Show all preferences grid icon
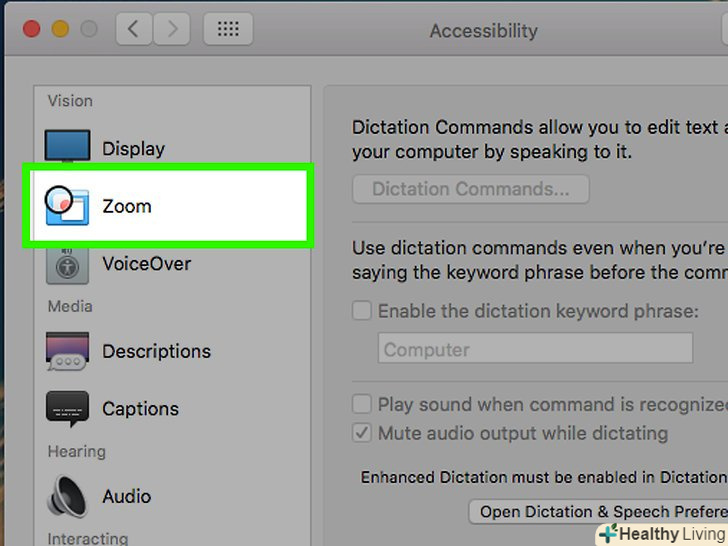728x546 pixels. coord(228,30)
